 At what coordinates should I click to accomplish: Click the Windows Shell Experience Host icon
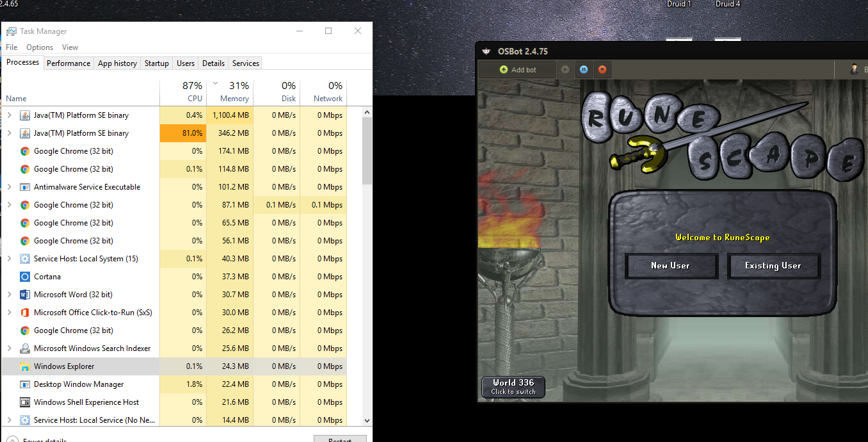click(x=25, y=402)
